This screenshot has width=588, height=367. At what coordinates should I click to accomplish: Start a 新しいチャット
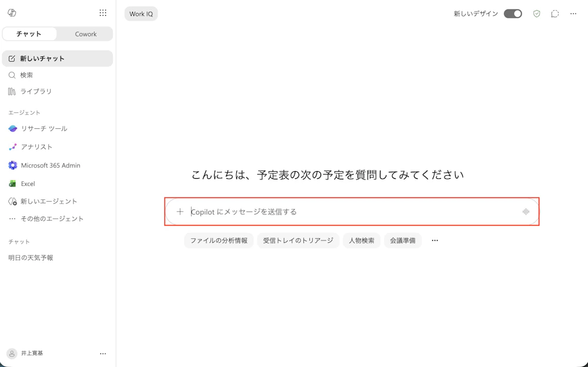coord(58,59)
